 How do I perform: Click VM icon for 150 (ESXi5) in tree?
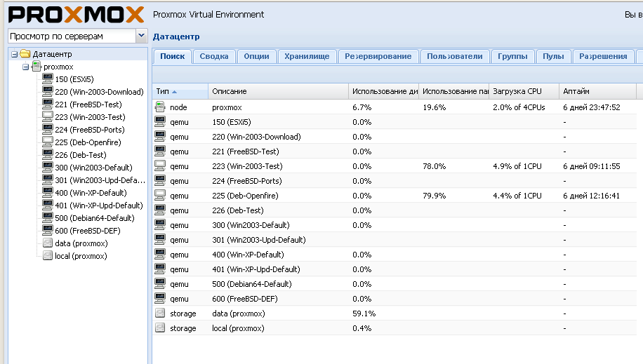[48, 79]
